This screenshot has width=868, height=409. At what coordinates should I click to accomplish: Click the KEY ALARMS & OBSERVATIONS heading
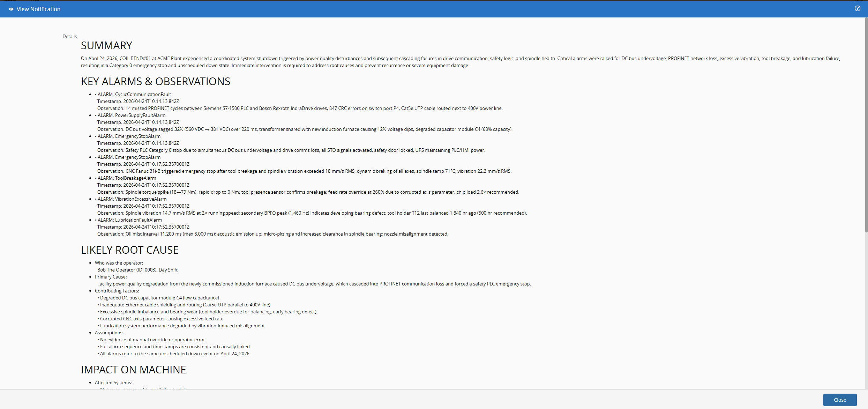(156, 82)
